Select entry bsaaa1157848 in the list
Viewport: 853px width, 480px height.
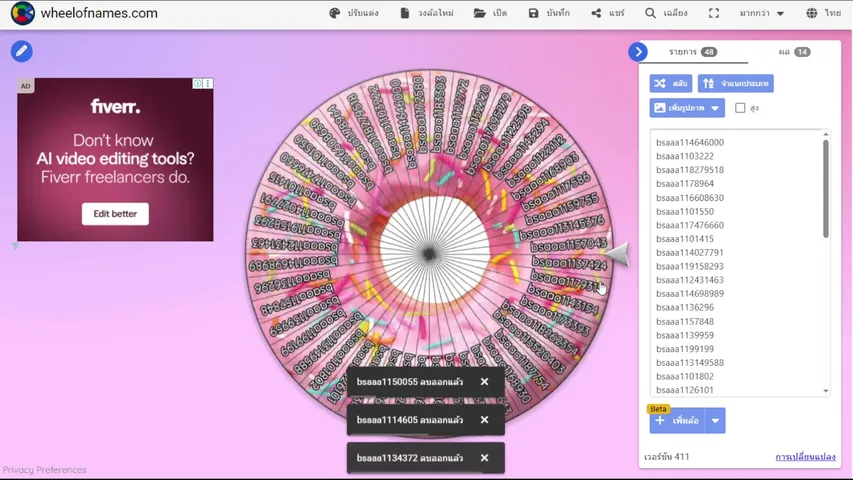coord(685,322)
